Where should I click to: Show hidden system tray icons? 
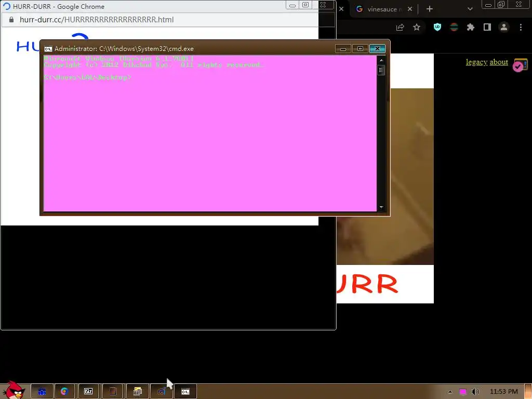pos(450,392)
